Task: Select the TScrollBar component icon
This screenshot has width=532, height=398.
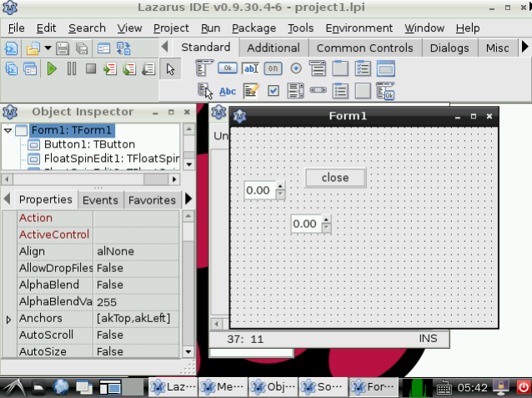Action: [x=318, y=90]
